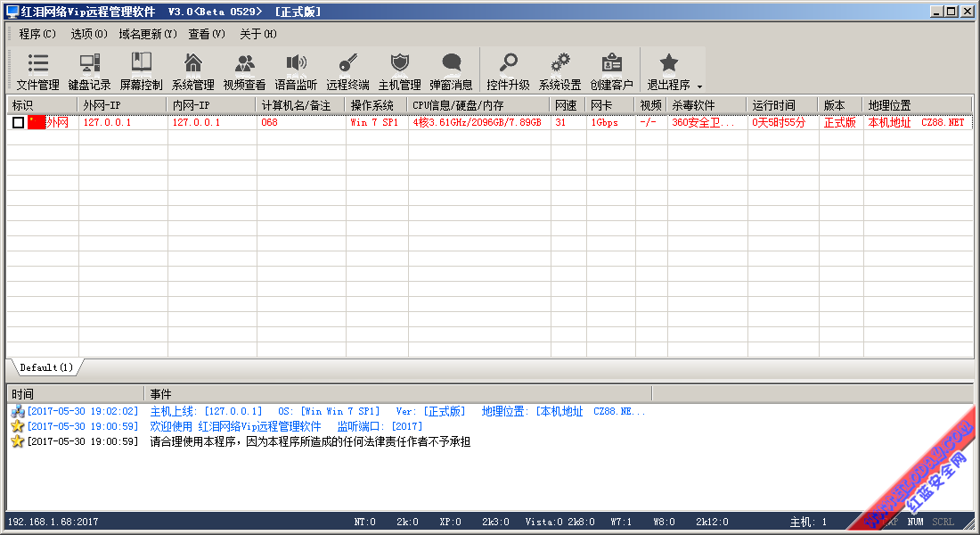Click the 退出程序 star icon

click(669, 62)
